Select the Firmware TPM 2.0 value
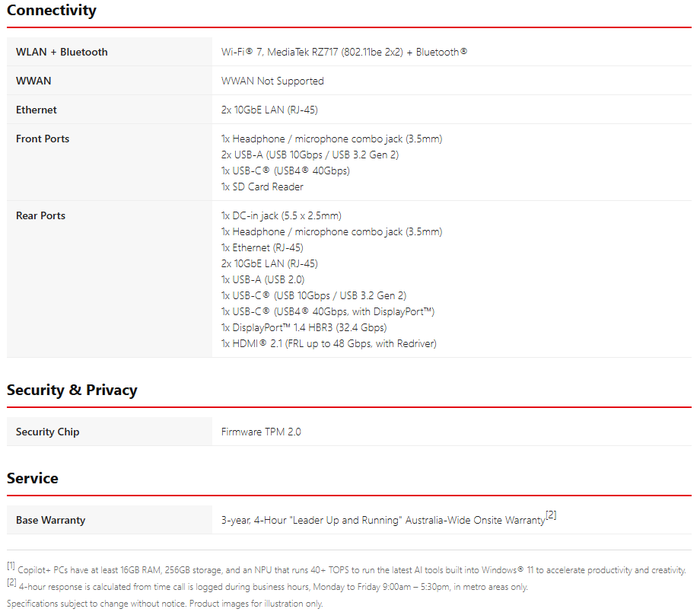Viewport: 700px width, 612px height. [261, 432]
